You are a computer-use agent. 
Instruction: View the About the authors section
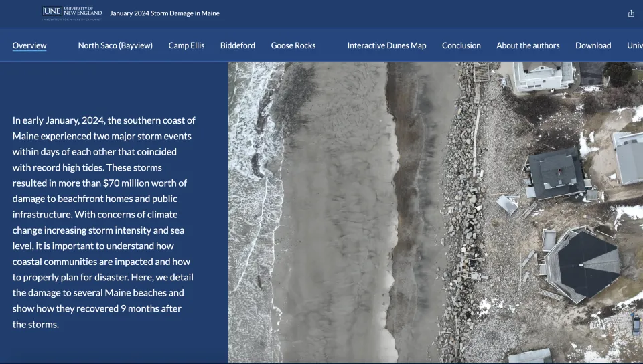pos(528,45)
